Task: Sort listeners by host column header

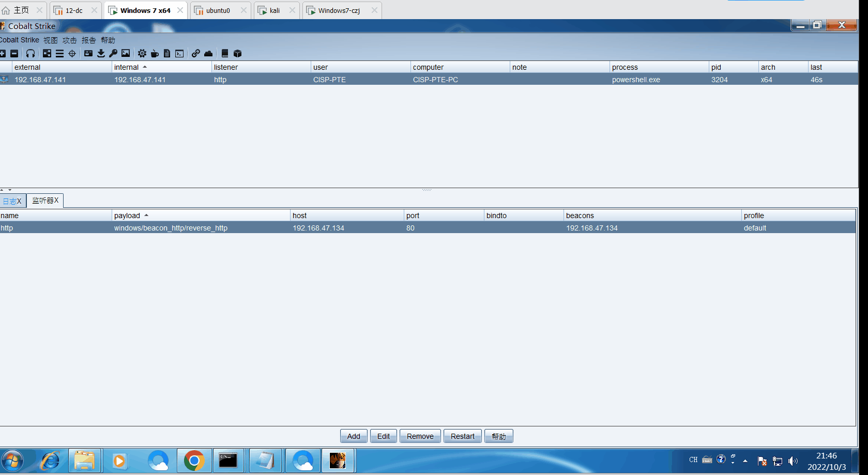Action: click(x=347, y=216)
